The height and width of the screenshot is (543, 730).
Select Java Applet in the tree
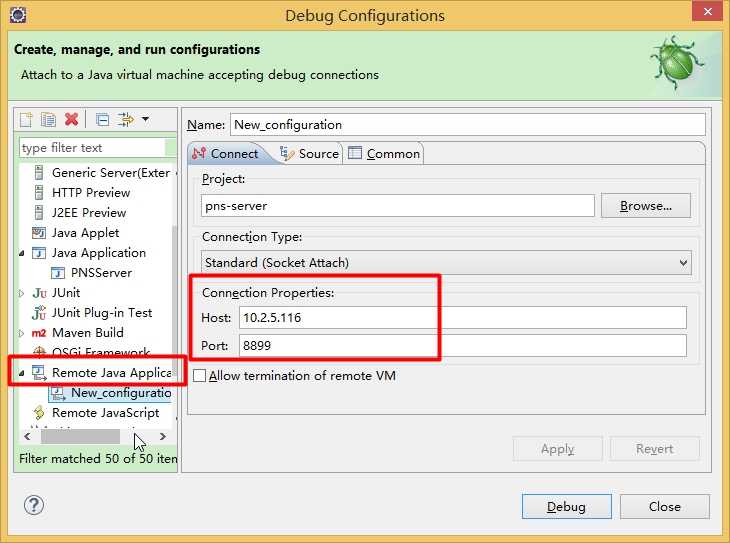click(x=86, y=232)
